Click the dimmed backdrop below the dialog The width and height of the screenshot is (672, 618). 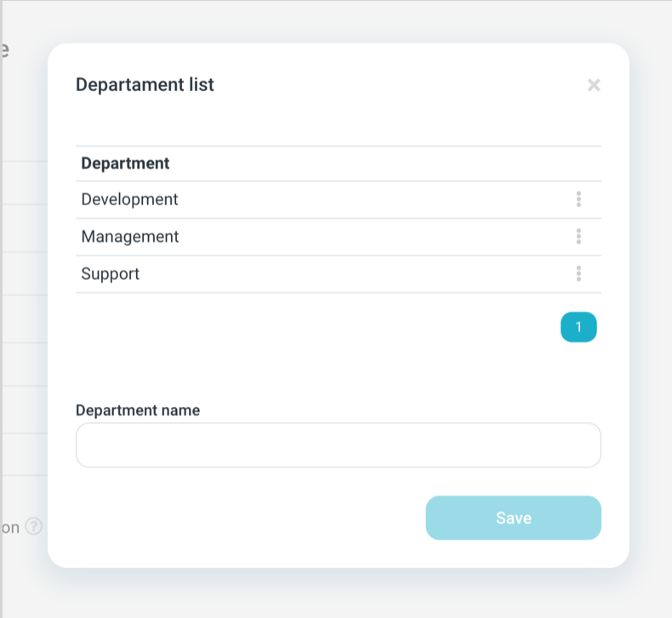point(340,593)
